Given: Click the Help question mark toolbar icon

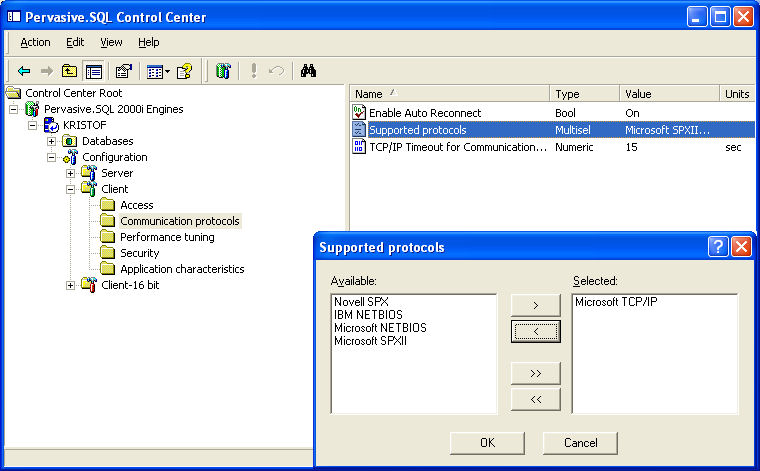Looking at the screenshot, I should click(x=184, y=71).
